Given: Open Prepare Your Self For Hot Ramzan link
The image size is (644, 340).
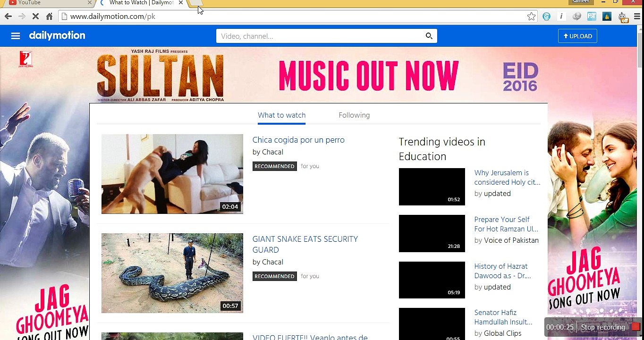Looking at the screenshot, I should [x=506, y=224].
